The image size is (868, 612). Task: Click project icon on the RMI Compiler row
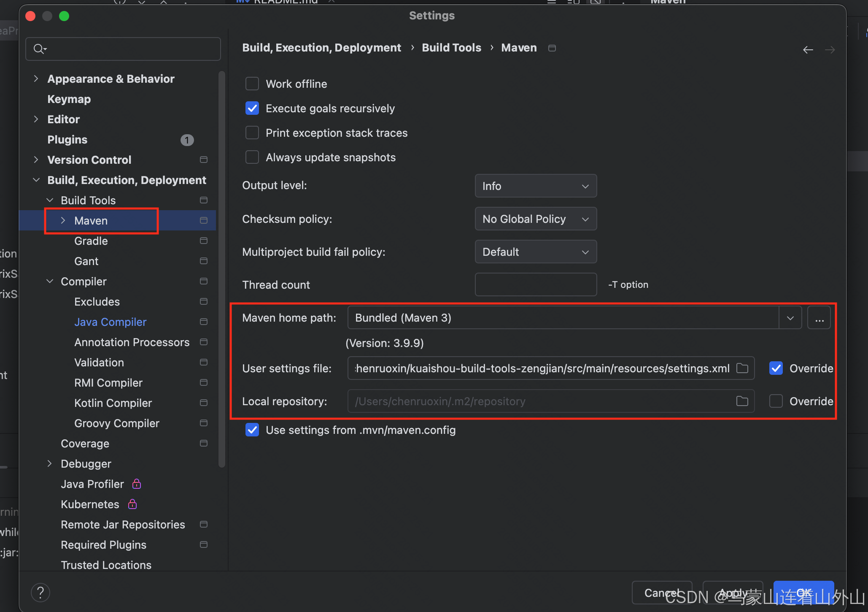[x=203, y=382]
